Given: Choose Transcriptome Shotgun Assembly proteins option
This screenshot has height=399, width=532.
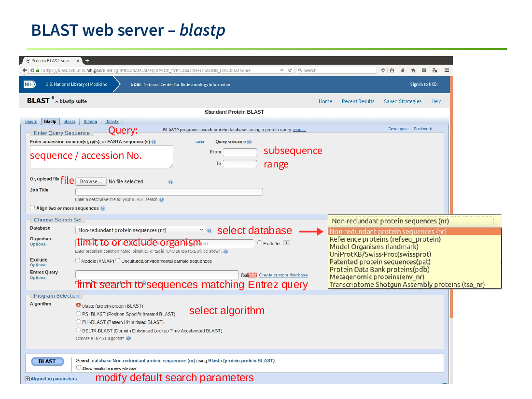Looking at the screenshot, I should click(x=415, y=285).
